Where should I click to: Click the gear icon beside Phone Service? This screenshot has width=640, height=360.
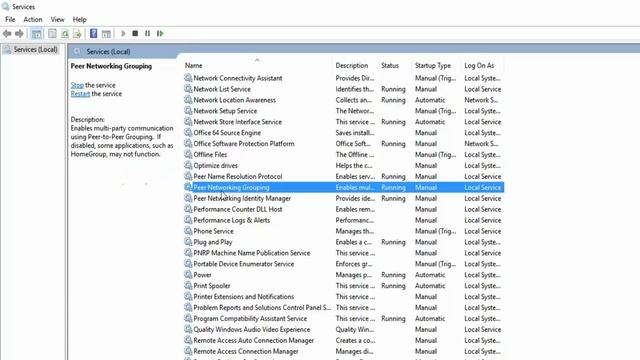tap(188, 231)
